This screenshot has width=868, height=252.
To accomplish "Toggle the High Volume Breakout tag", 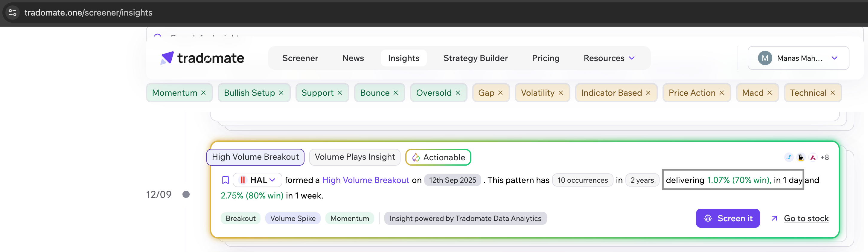I will click(255, 157).
